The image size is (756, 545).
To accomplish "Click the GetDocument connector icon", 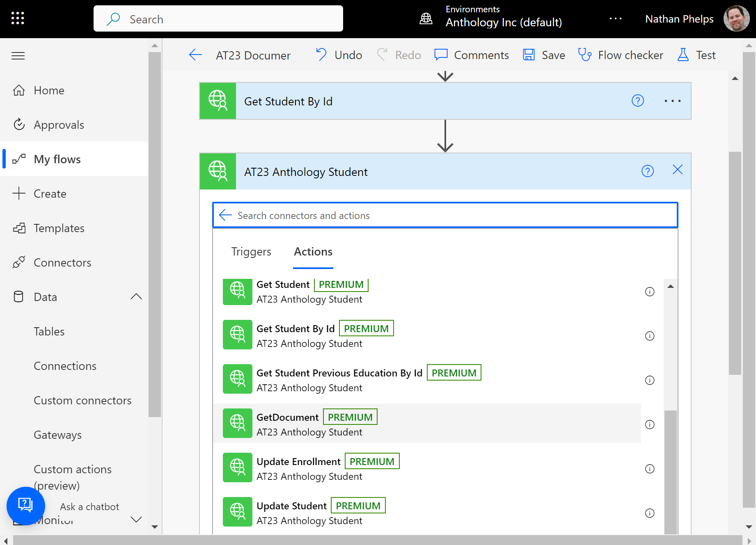I will [x=238, y=423].
